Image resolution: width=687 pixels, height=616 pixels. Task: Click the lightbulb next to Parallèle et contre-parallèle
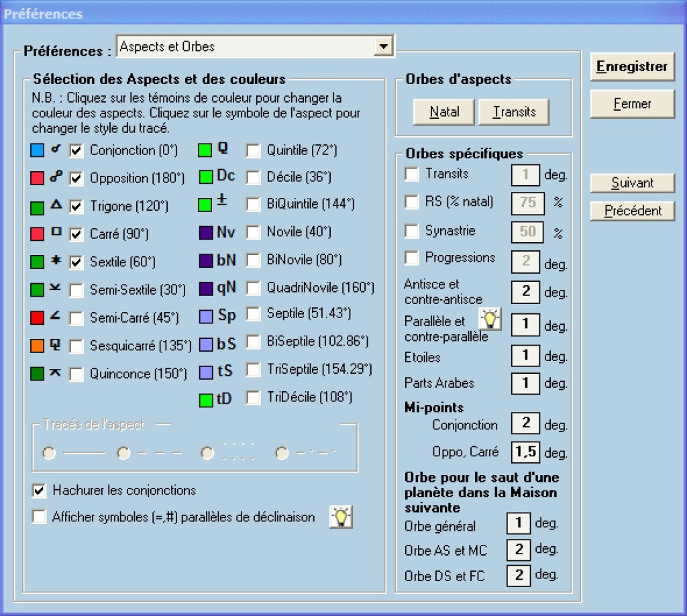point(490,319)
